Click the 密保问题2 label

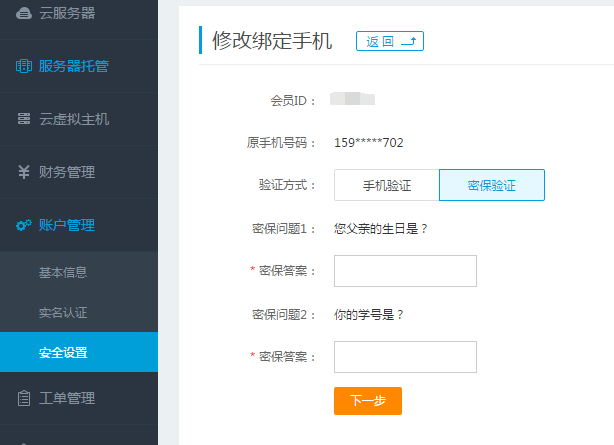pos(284,315)
